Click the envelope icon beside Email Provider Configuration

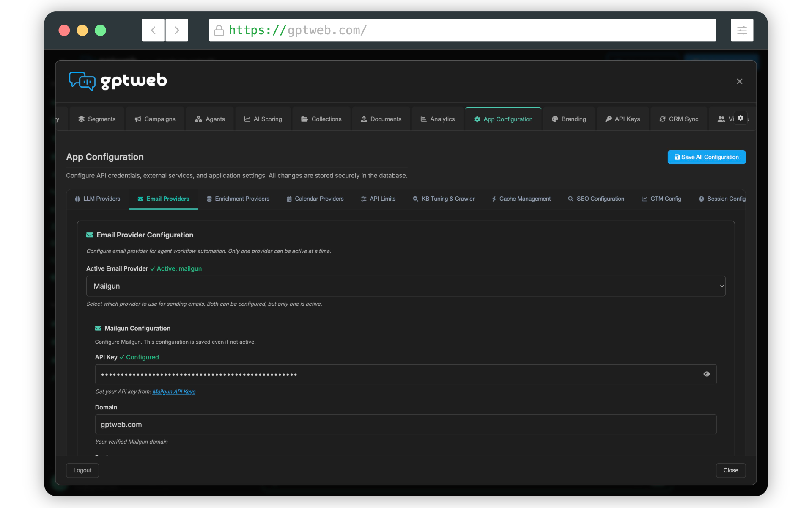90,235
